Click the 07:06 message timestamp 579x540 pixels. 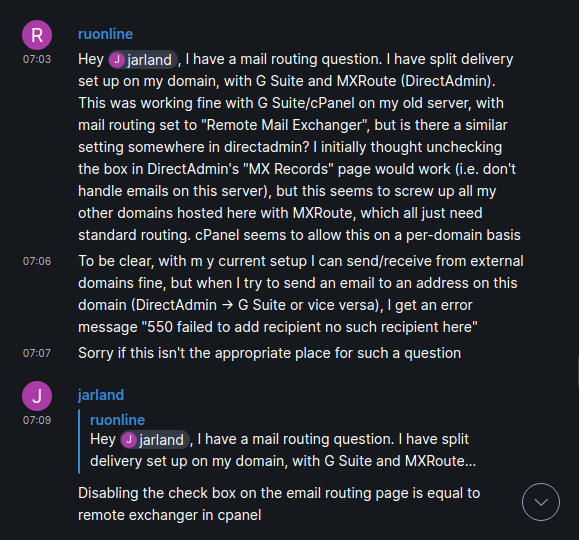tap(37, 261)
